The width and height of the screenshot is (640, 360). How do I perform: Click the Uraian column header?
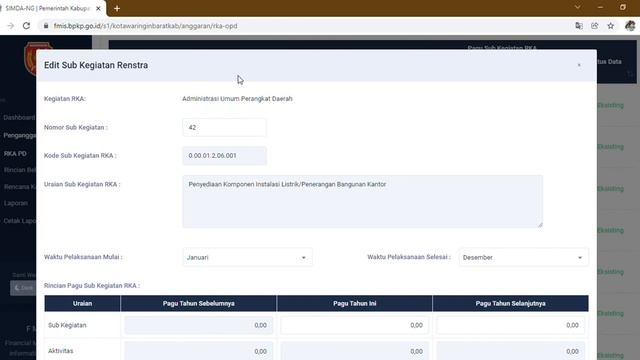coord(82,304)
